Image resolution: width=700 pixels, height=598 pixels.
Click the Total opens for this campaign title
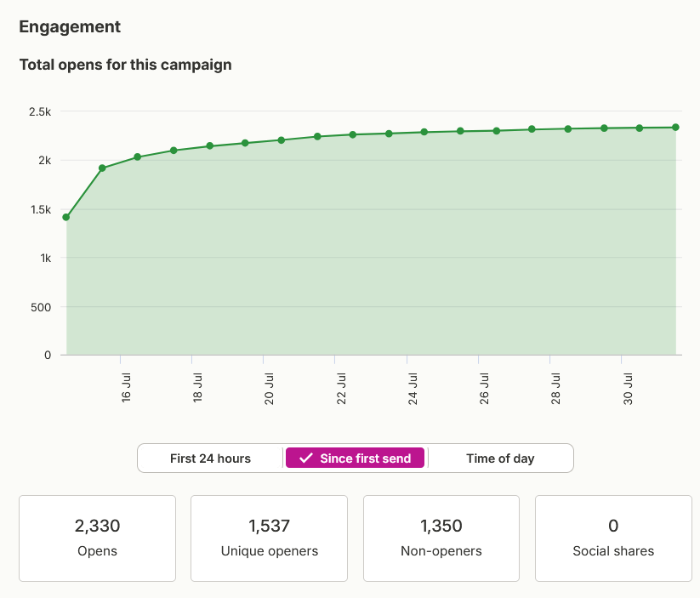pyautogui.click(x=125, y=65)
